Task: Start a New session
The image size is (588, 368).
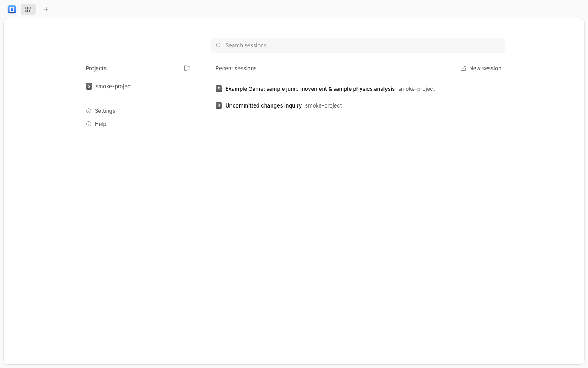Action: coord(481,68)
